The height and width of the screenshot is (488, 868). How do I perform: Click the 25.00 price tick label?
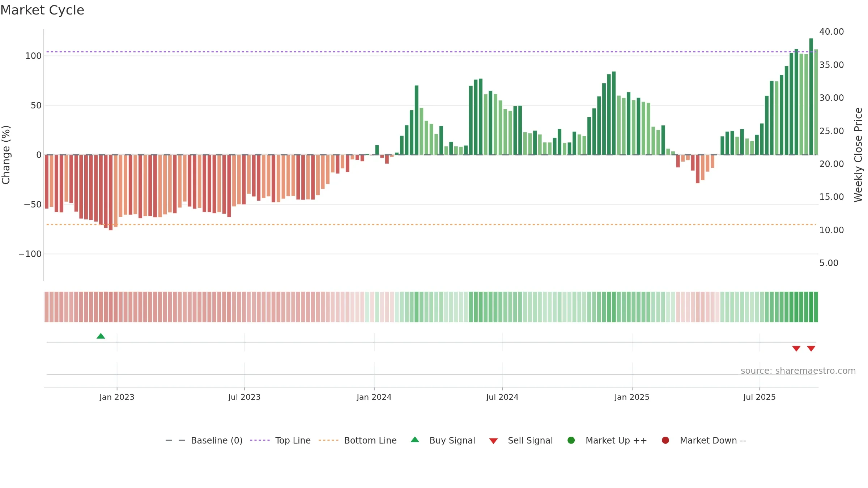click(831, 131)
